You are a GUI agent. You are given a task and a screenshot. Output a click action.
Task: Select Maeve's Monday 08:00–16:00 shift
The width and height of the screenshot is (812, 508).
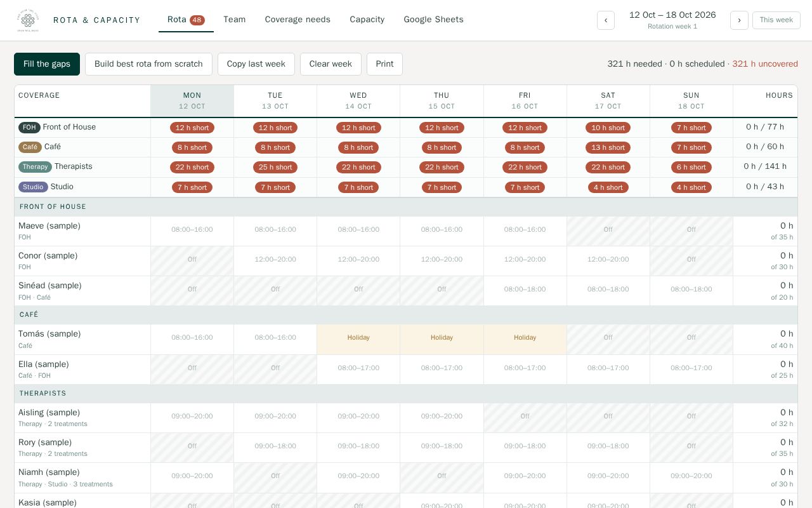point(192,230)
